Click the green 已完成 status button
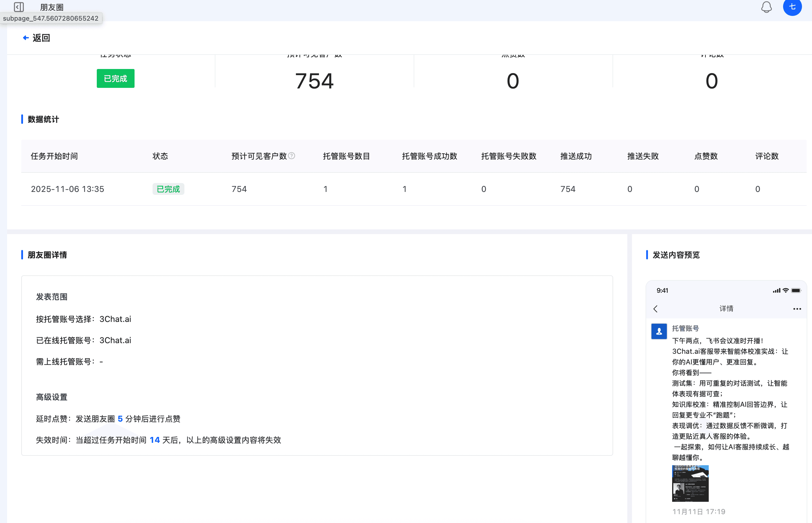 point(115,78)
